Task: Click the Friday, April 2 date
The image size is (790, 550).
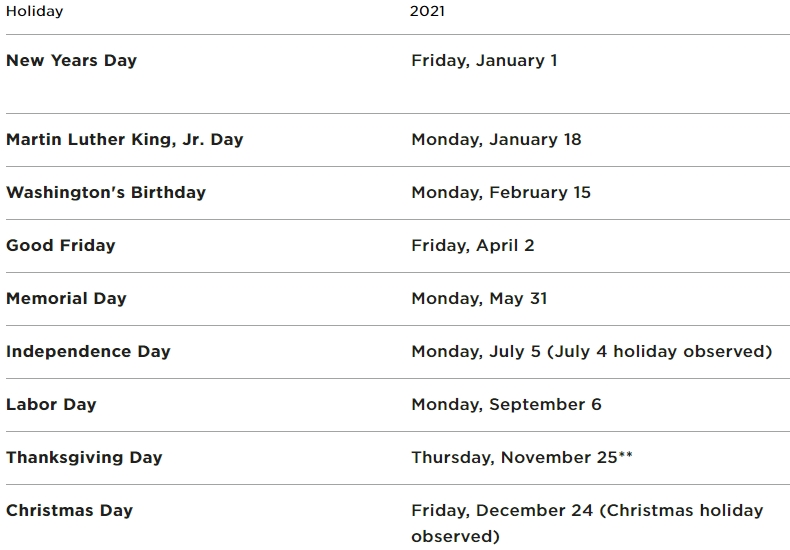Action: point(472,245)
